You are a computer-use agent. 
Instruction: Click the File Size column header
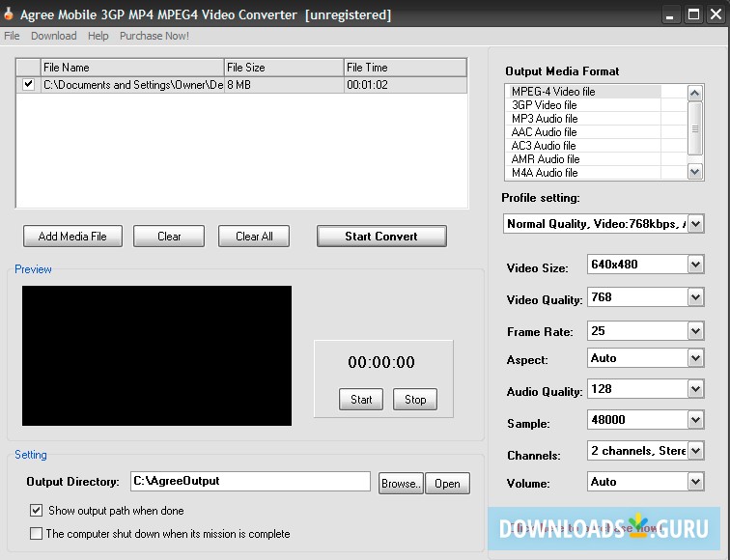[x=284, y=68]
